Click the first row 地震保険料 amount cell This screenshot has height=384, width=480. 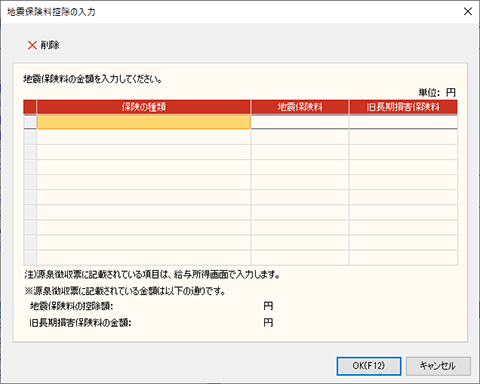tap(300, 122)
